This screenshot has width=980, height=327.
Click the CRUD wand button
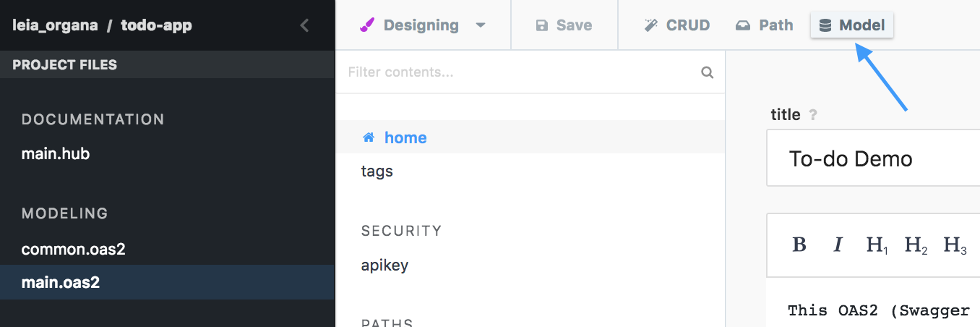point(676,25)
